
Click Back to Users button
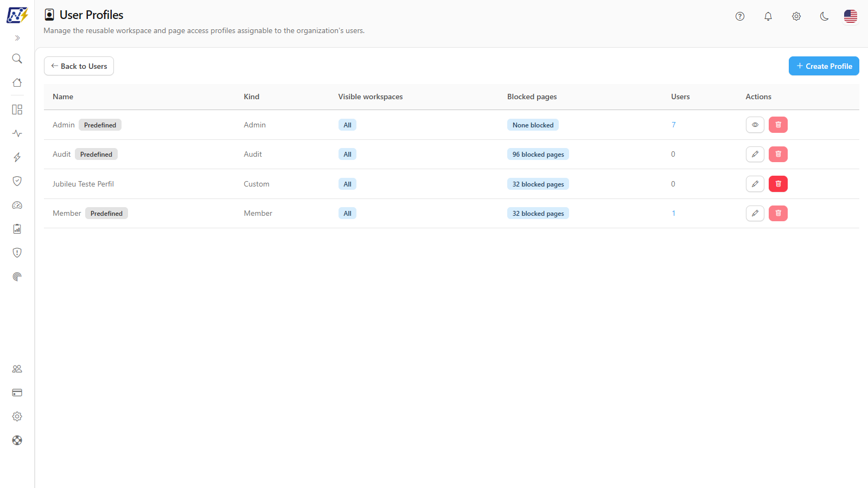click(x=79, y=66)
